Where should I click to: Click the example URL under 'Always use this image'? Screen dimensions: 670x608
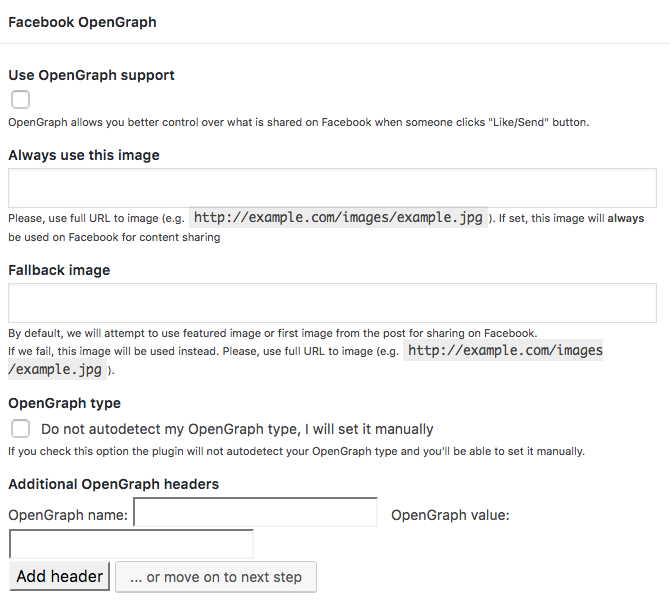[338, 217]
